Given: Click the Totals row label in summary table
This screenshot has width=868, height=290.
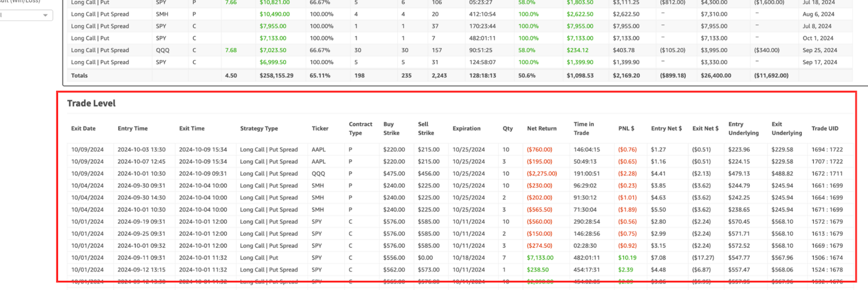Looking at the screenshot, I should (79, 75).
